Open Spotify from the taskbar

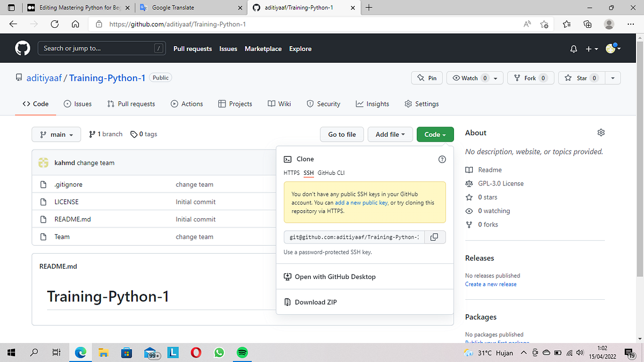click(x=242, y=352)
